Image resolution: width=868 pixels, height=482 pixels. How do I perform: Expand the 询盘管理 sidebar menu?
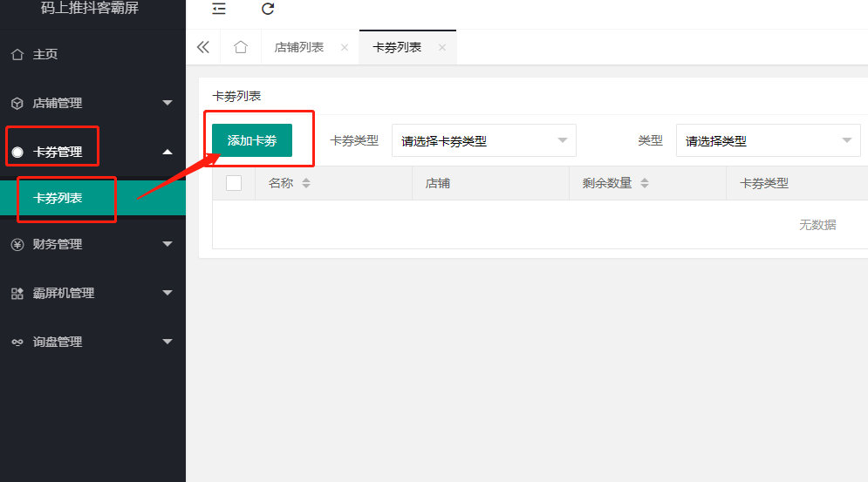click(x=92, y=342)
